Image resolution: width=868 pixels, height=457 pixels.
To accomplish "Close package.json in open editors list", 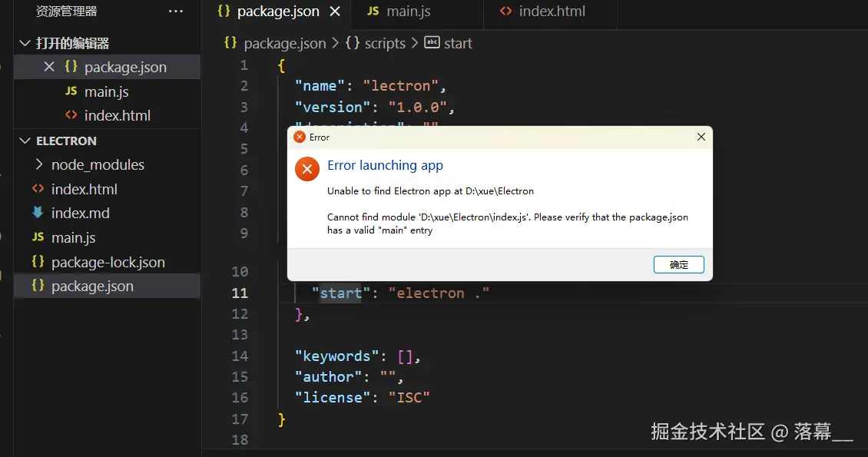I will click(48, 67).
